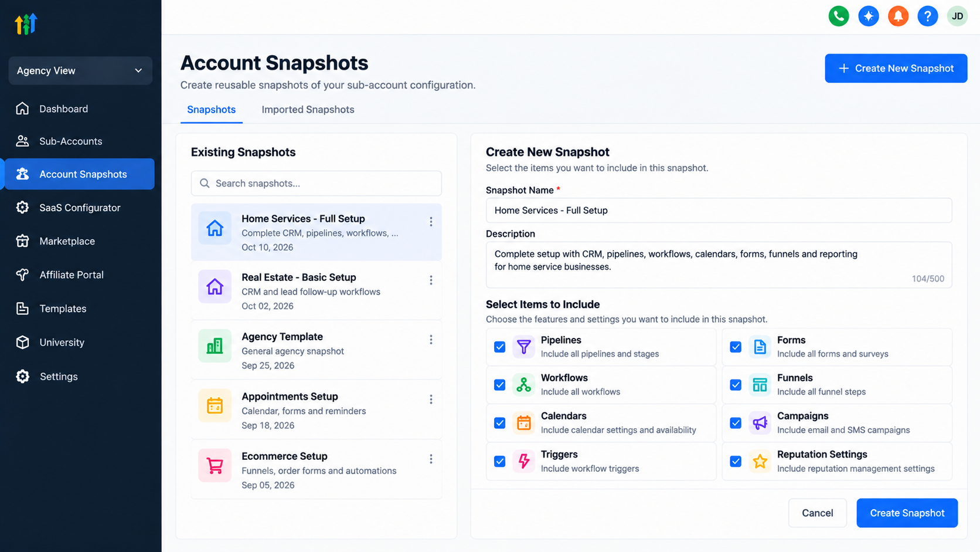The image size is (980, 552).
Task: Open options menu for Agency Template
Action: (431, 340)
